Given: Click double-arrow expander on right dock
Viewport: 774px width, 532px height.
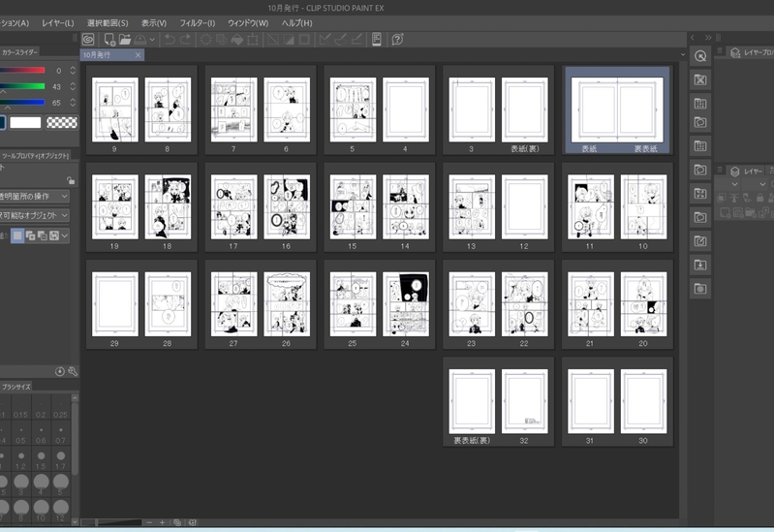Looking at the screenshot, I should point(708,37).
